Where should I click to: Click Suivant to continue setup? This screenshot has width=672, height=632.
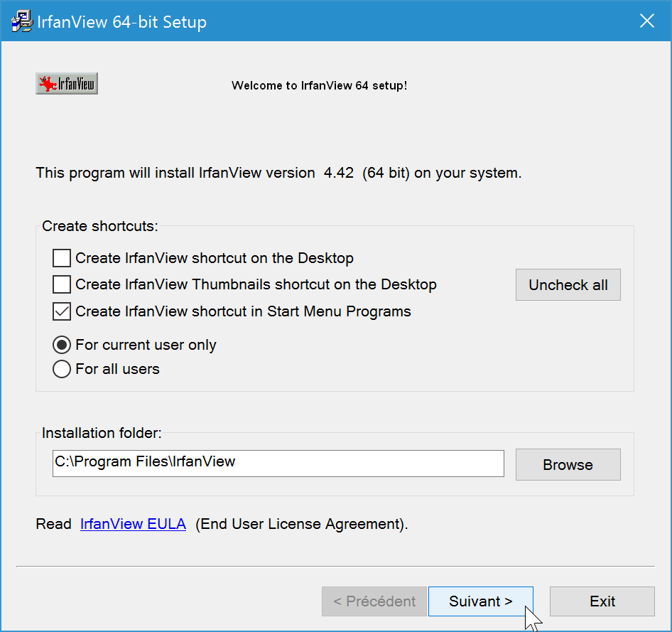[480, 601]
